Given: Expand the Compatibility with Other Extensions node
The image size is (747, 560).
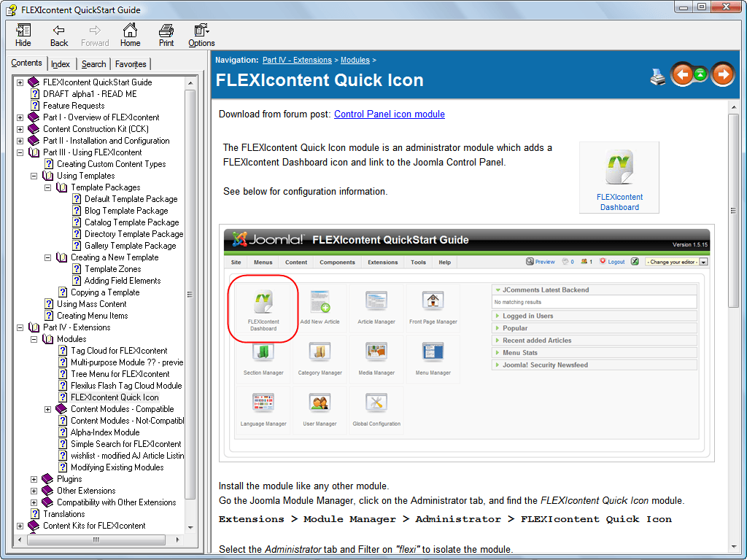Looking at the screenshot, I should pyautogui.click(x=34, y=502).
